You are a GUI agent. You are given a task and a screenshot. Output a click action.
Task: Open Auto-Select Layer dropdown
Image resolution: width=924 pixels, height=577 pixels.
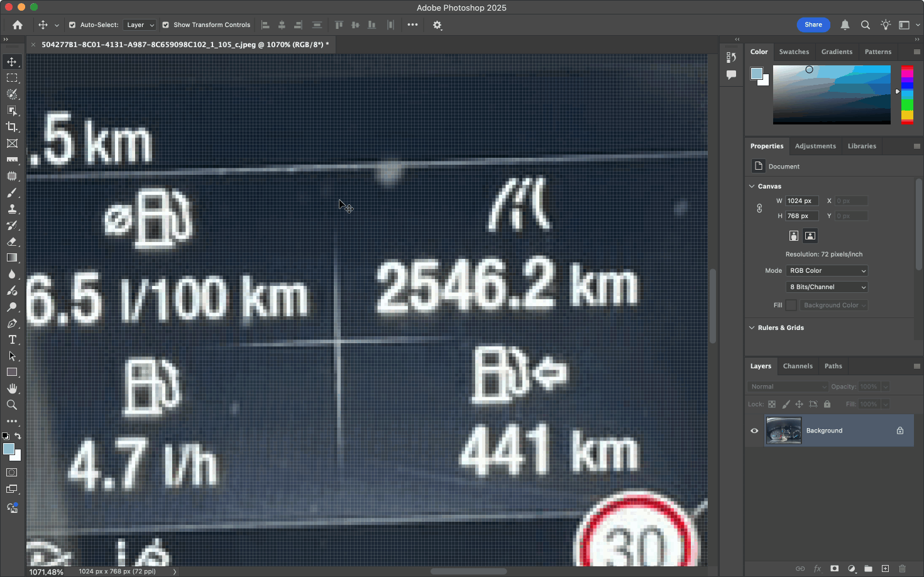coord(139,25)
